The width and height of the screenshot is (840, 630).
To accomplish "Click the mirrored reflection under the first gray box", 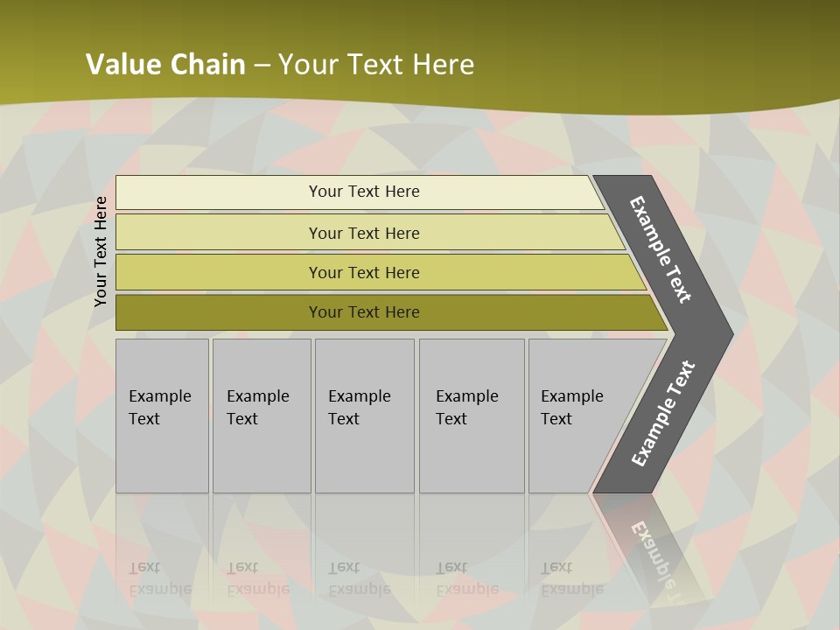I will point(162,560).
